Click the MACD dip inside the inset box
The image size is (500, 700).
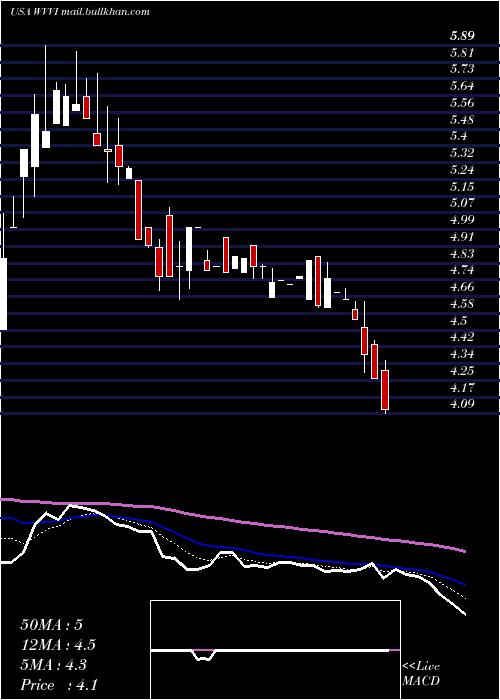(x=205, y=655)
